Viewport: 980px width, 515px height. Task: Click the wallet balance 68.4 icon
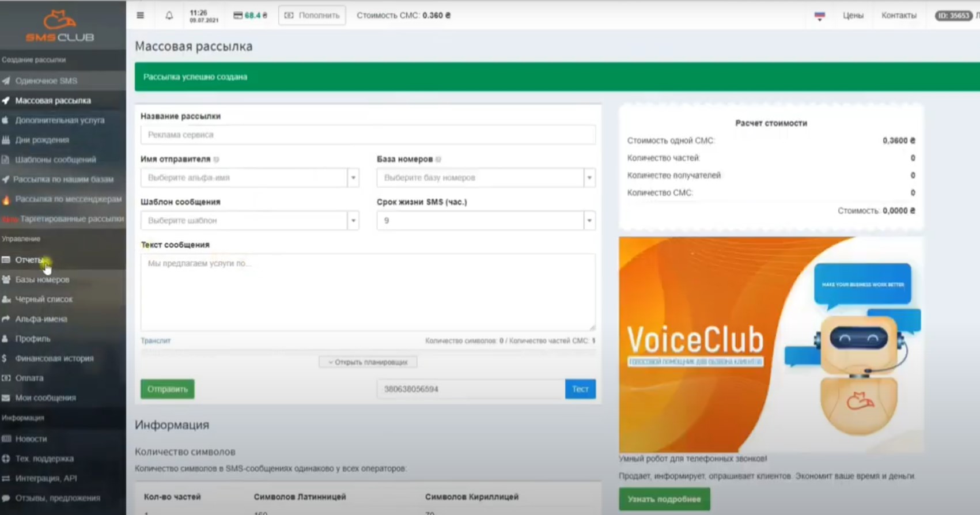coord(250,16)
